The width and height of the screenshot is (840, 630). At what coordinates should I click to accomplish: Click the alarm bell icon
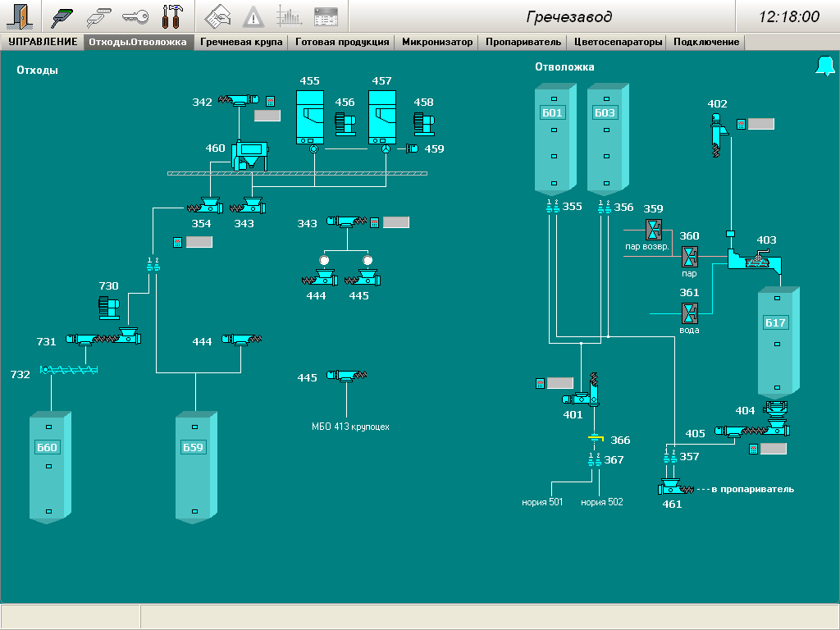pos(824,66)
